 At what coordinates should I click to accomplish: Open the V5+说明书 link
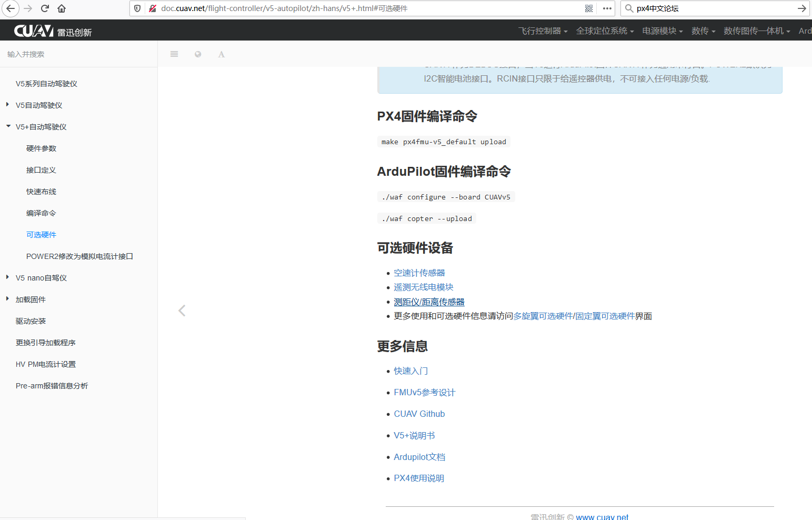tap(414, 436)
